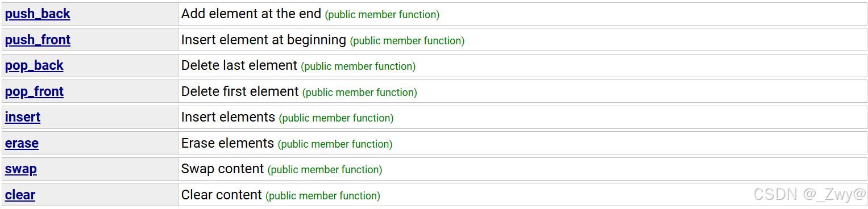Follow the pop_front link
868x209 pixels.
pyautogui.click(x=34, y=91)
